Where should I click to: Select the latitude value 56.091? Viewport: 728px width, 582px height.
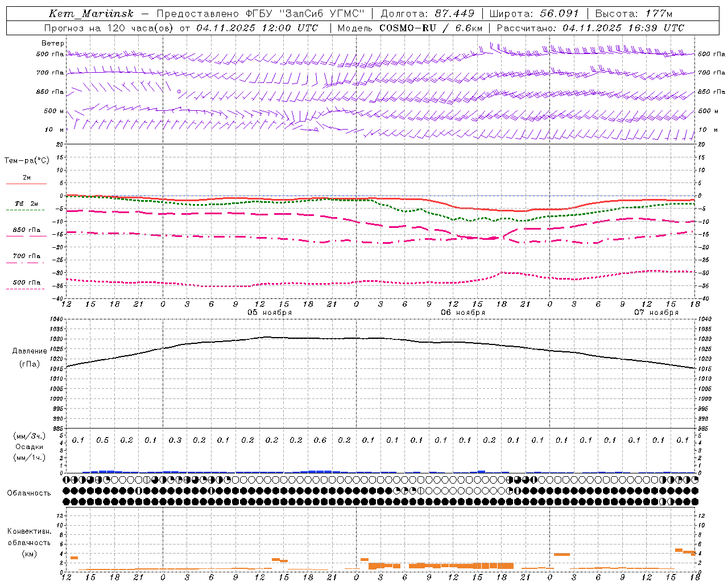pos(560,14)
